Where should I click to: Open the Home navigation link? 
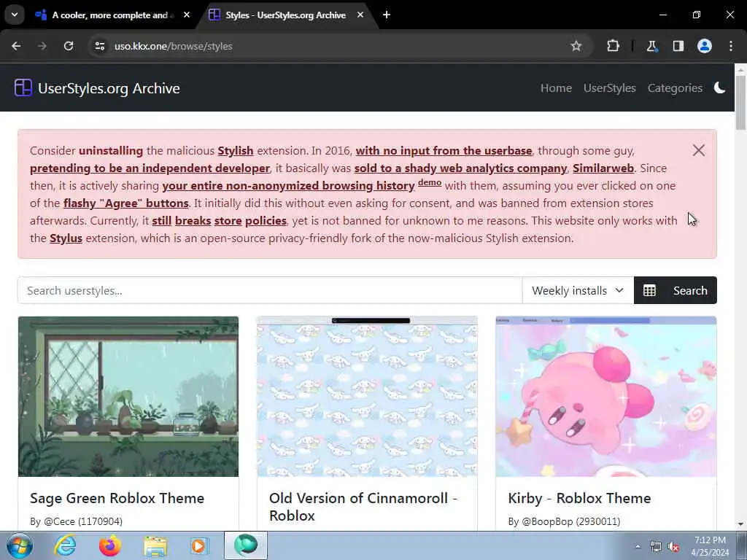pos(556,88)
